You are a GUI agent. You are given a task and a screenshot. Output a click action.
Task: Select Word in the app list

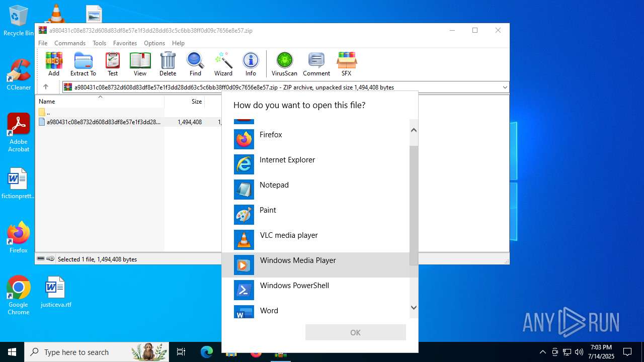click(x=315, y=311)
